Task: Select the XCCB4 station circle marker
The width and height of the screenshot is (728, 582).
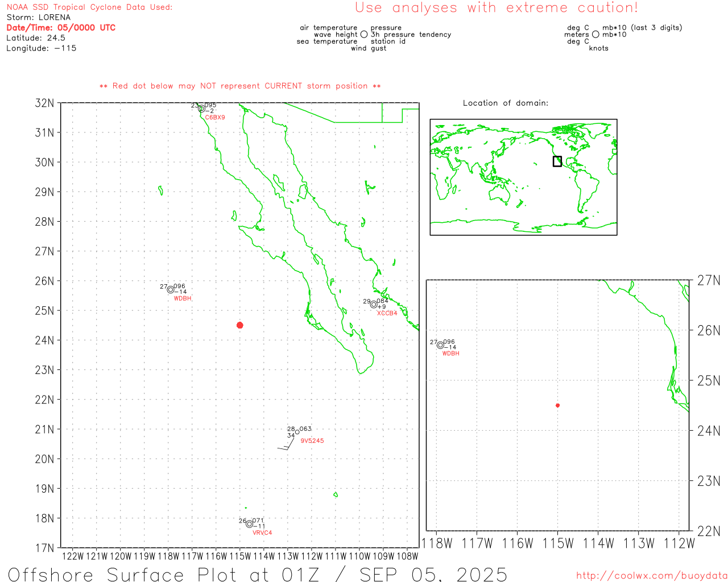Action: [x=374, y=304]
